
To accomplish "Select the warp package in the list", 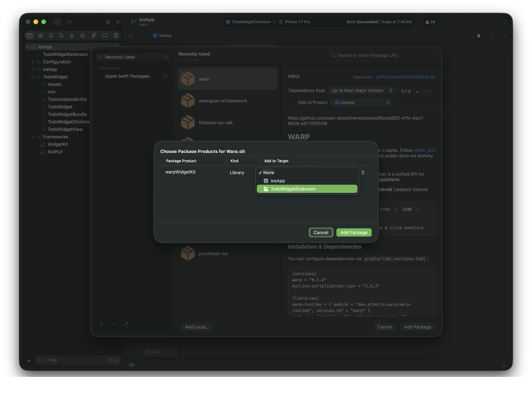I will [x=227, y=79].
